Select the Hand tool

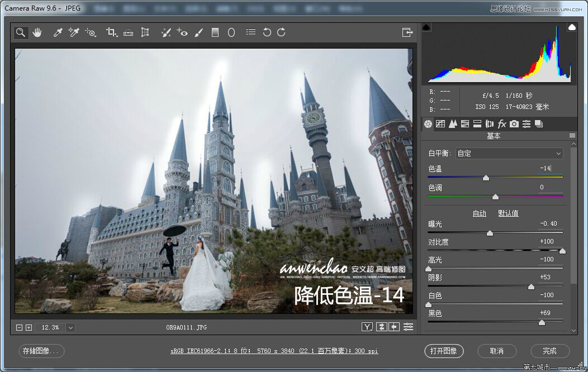click(37, 32)
